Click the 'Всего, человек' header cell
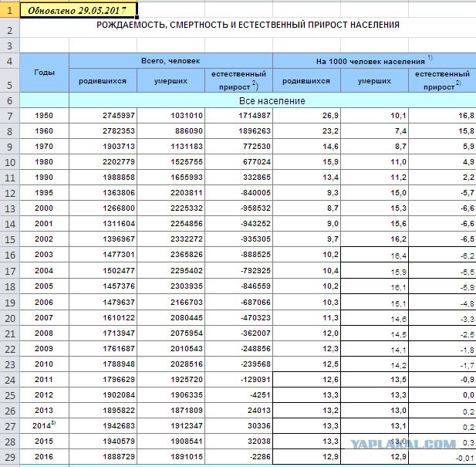The image size is (476, 467). [170, 61]
